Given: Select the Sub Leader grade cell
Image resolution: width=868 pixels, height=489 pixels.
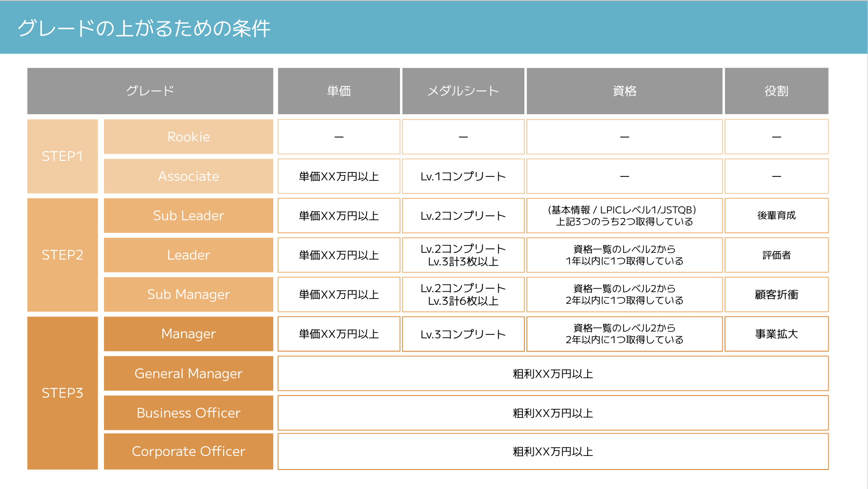Looking at the screenshot, I should (x=189, y=215).
